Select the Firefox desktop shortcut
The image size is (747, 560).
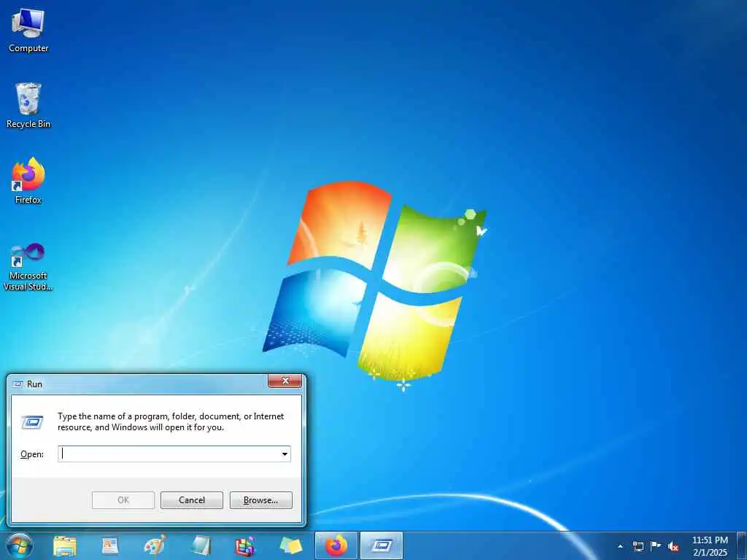tap(28, 181)
